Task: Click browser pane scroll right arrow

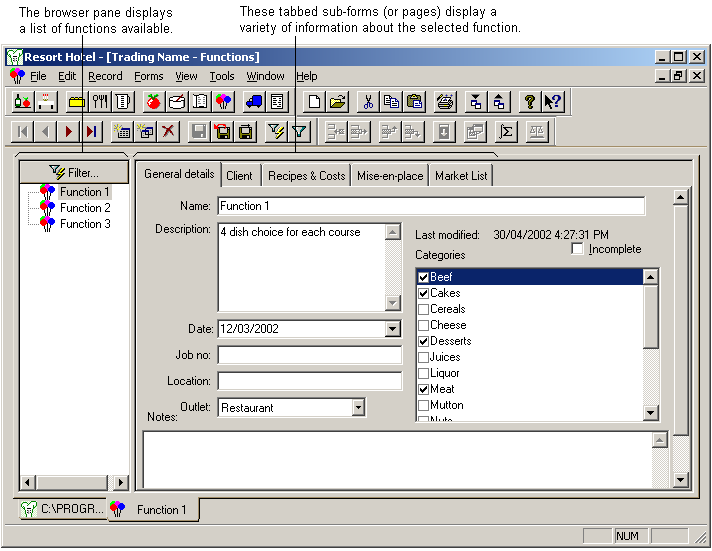Action: (x=120, y=482)
